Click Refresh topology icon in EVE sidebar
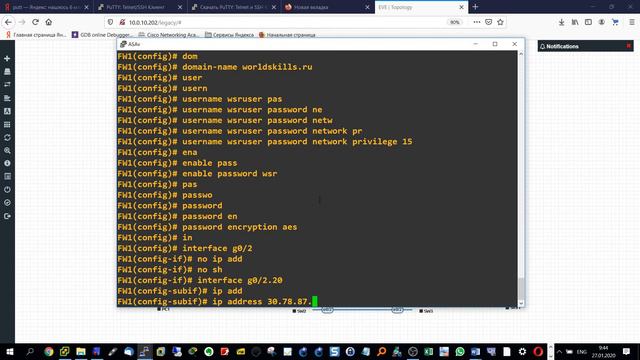Image resolution: width=640 pixels, height=360 pixels. tap(7, 137)
